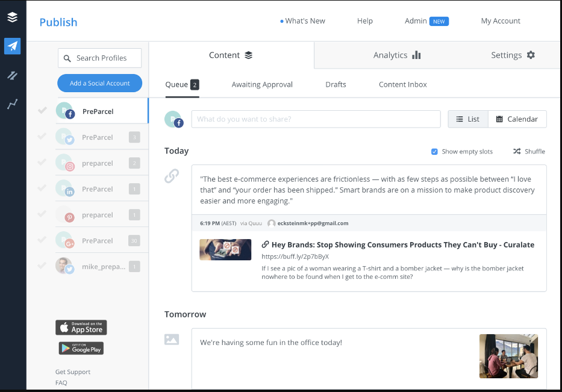Open the Content Inbox tab
Viewport: 562px width, 392px height.
point(403,84)
